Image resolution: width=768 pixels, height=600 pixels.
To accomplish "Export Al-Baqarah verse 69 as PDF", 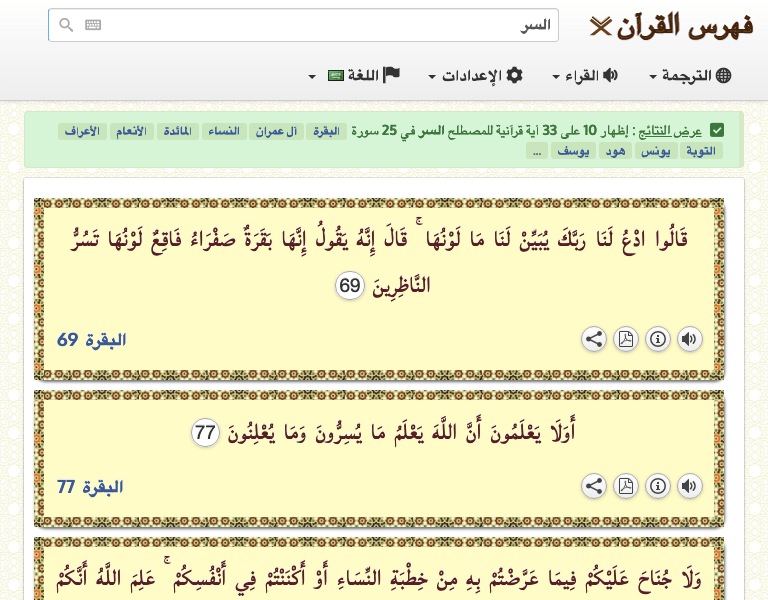I will 625,339.
